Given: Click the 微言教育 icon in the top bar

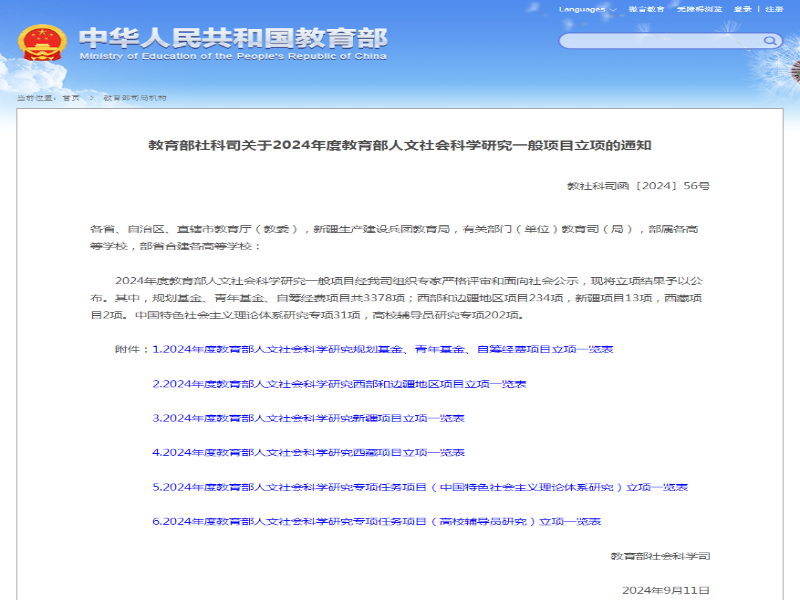Looking at the screenshot, I should (x=645, y=10).
